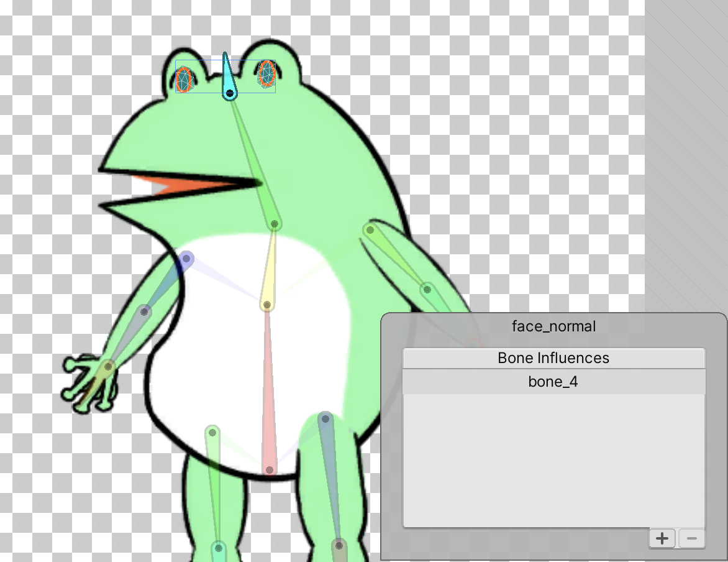
Task: Click the plus button to add bone influence
Action: click(662, 538)
